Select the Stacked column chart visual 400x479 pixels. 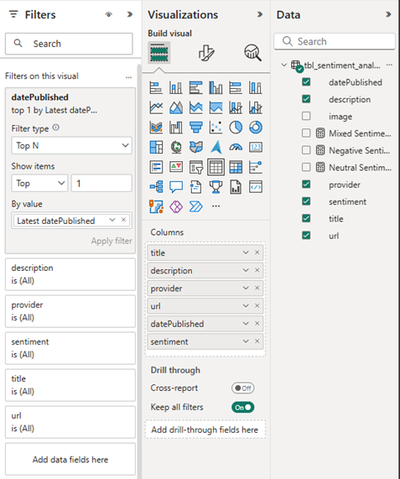[x=176, y=88]
